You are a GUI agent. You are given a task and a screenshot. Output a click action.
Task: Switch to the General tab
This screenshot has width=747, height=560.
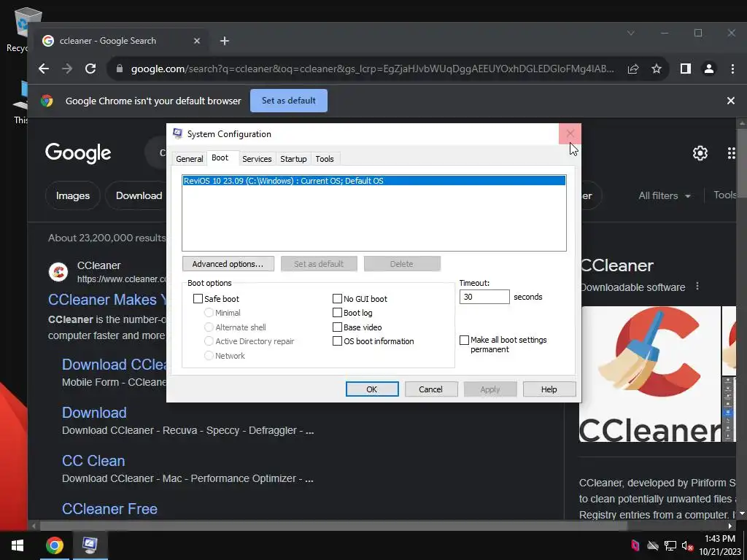click(189, 158)
